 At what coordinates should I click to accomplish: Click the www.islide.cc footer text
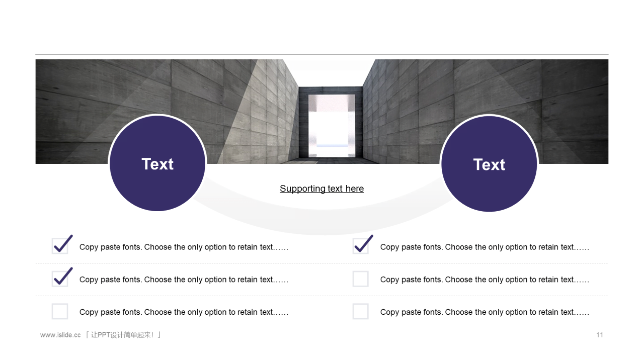60,335
